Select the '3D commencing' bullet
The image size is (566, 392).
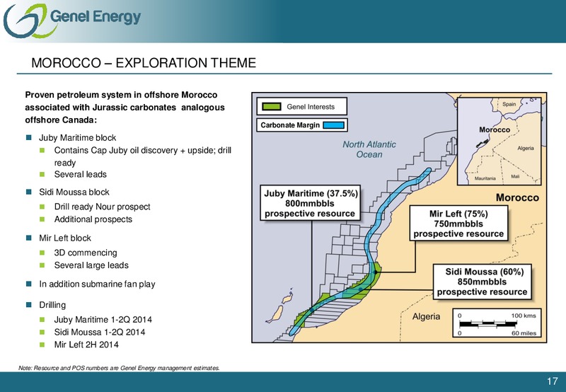click(86, 253)
